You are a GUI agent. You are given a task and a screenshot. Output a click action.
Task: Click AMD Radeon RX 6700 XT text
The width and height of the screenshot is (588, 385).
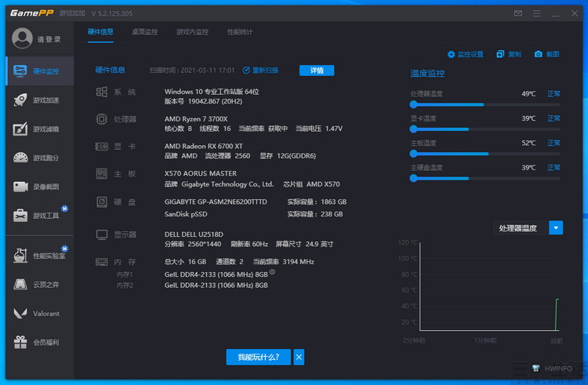coord(203,146)
